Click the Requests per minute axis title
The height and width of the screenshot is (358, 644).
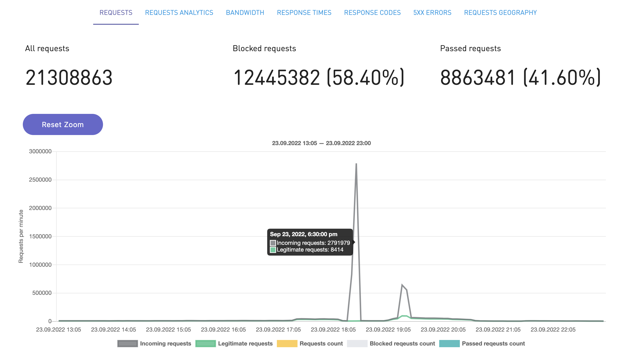[21, 236]
